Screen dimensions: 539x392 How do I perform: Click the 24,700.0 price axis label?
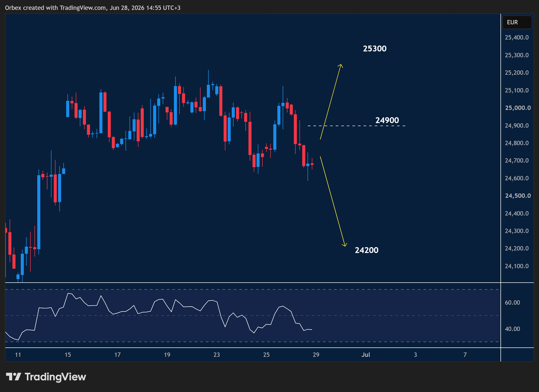pyautogui.click(x=517, y=161)
